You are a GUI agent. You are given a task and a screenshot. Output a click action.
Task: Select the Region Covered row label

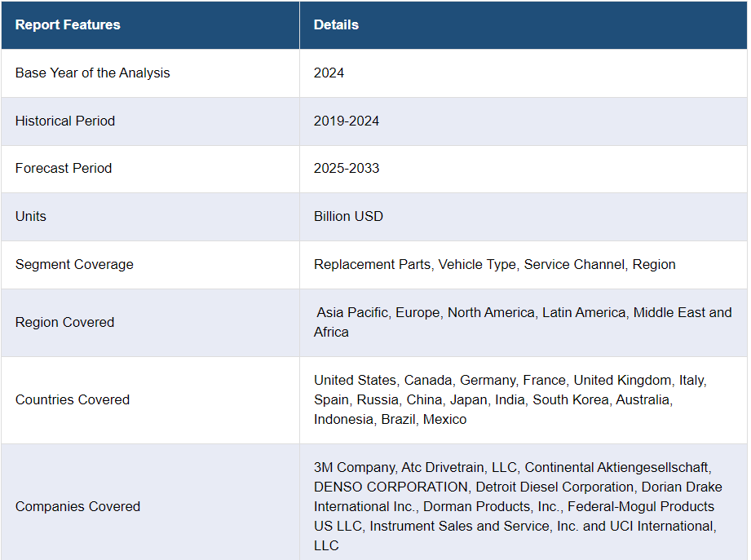tap(64, 322)
